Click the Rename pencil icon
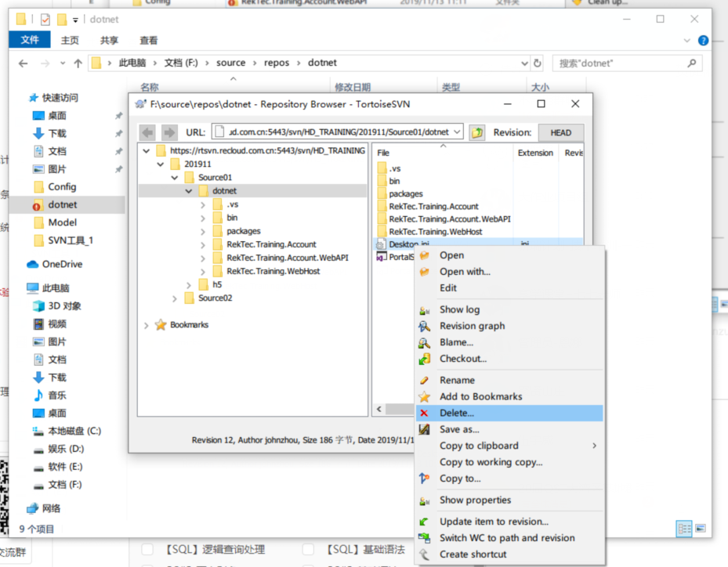This screenshot has height=567, width=728. point(425,381)
